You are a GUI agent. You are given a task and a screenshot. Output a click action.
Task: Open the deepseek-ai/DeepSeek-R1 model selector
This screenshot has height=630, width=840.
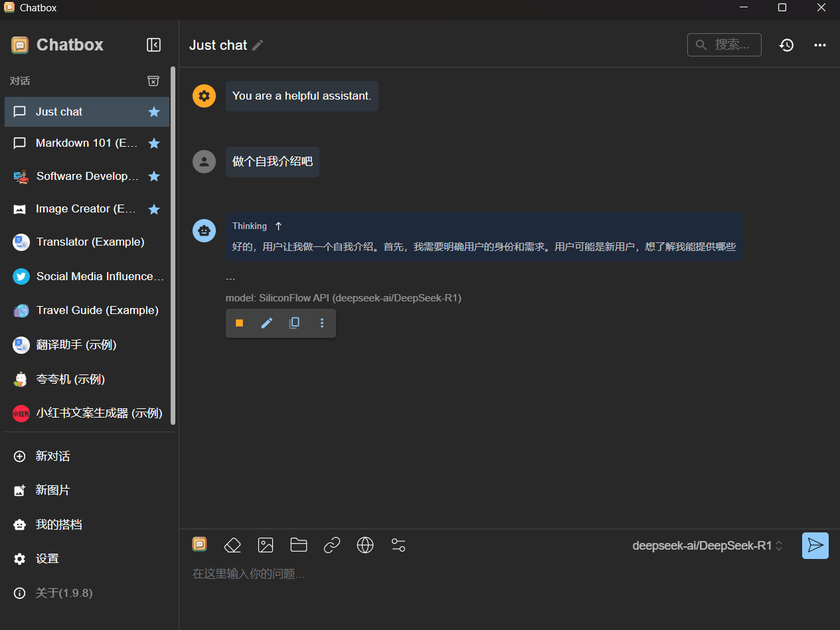[x=707, y=546]
